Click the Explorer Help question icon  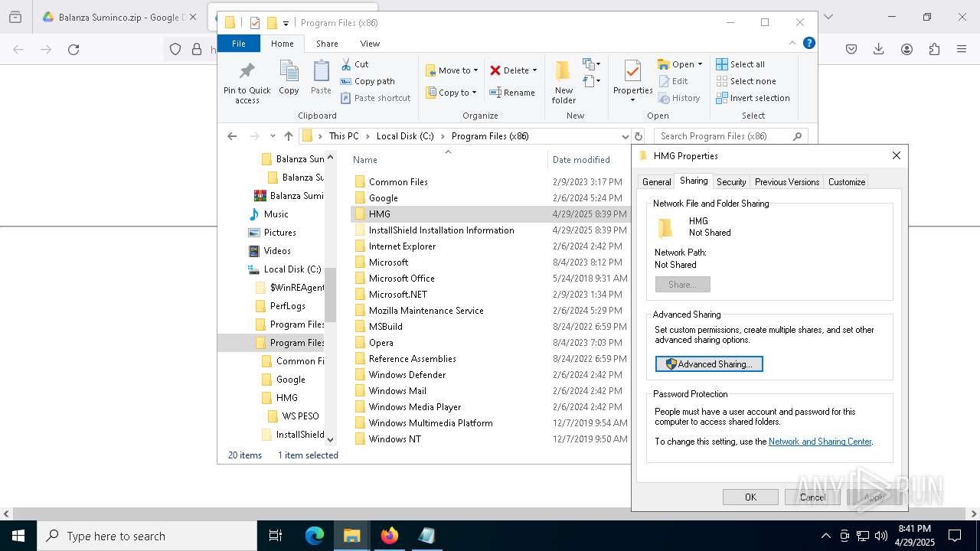click(x=808, y=43)
